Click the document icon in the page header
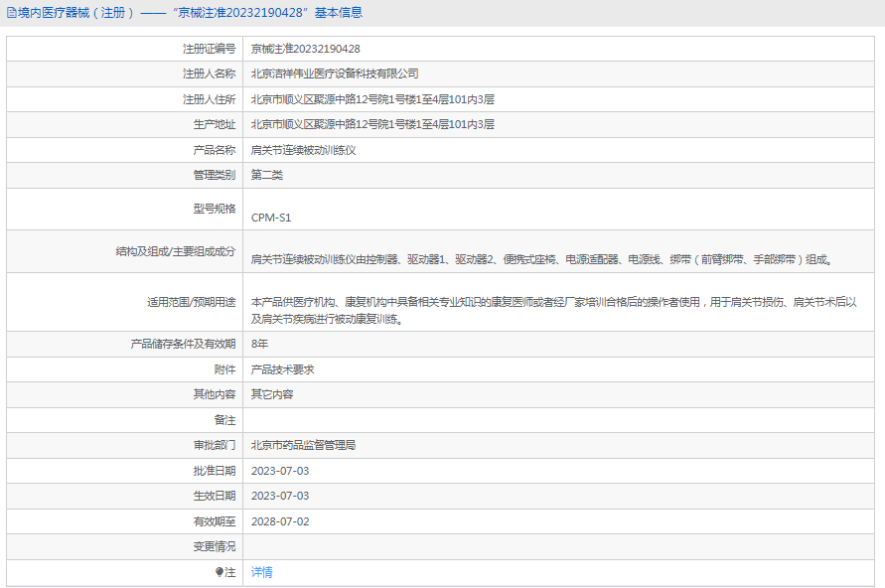This screenshot has height=588, width=885. (x=11, y=13)
